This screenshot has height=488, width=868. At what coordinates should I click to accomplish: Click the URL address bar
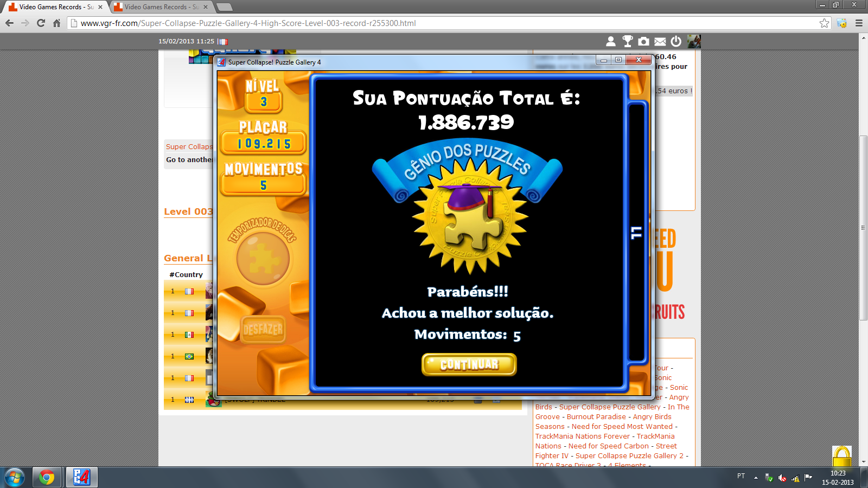[x=434, y=23]
